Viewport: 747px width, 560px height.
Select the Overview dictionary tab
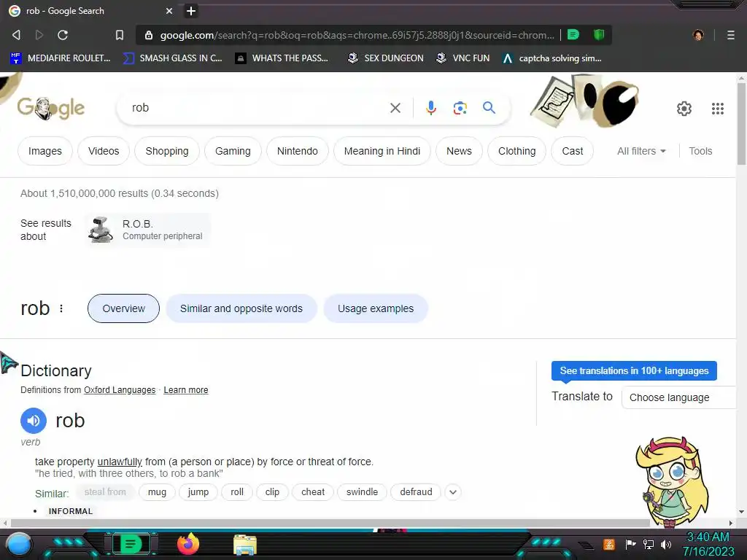pyautogui.click(x=123, y=308)
